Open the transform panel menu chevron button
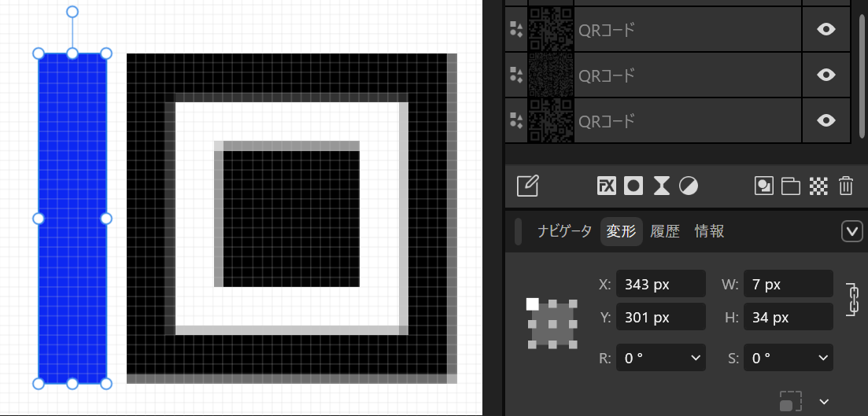The width and height of the screenshot is (868, 416). point(852,231)
